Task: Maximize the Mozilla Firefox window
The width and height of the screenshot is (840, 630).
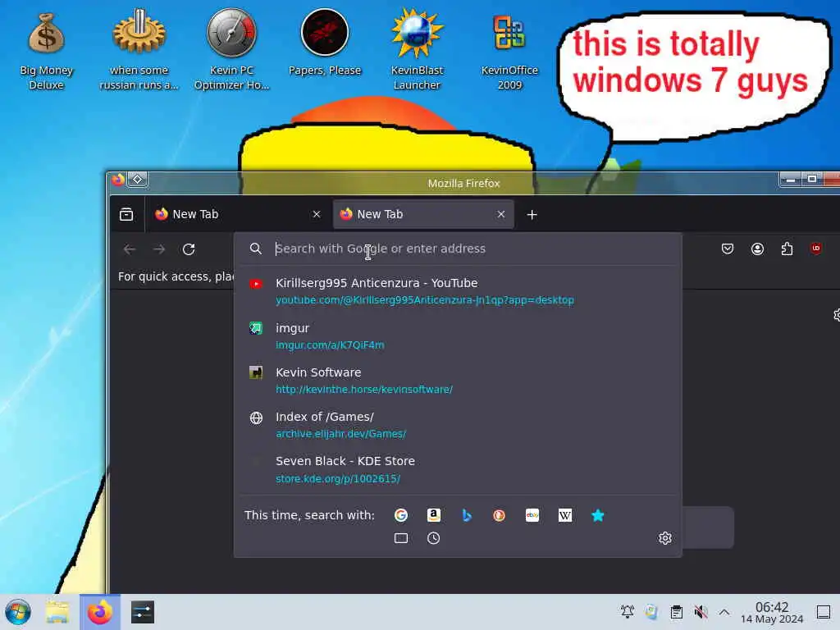Action: 812,180
